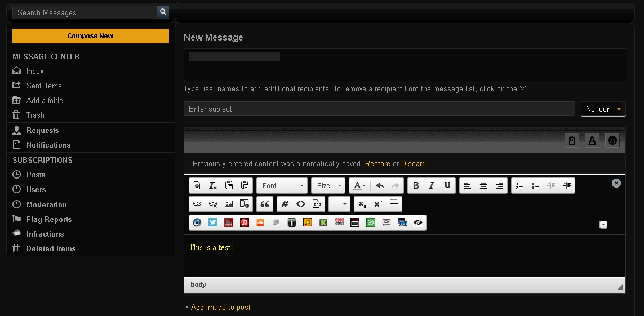Click the Compose New button
The width and height of the screenshot is (644, 316).
tap(90, 36)
